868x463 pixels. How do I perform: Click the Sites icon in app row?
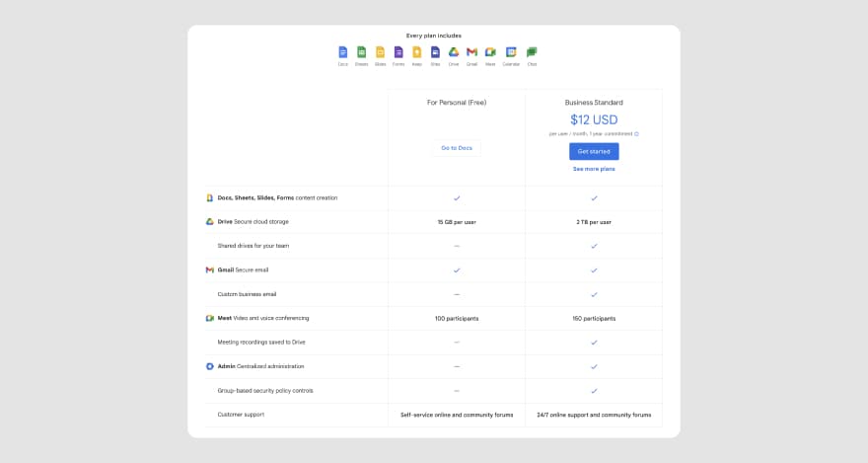pyautogui.click(x=435, y=52)
